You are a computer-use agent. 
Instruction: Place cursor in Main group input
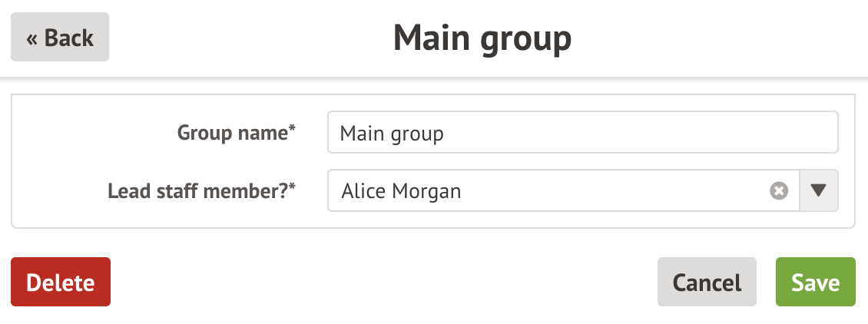581,133
